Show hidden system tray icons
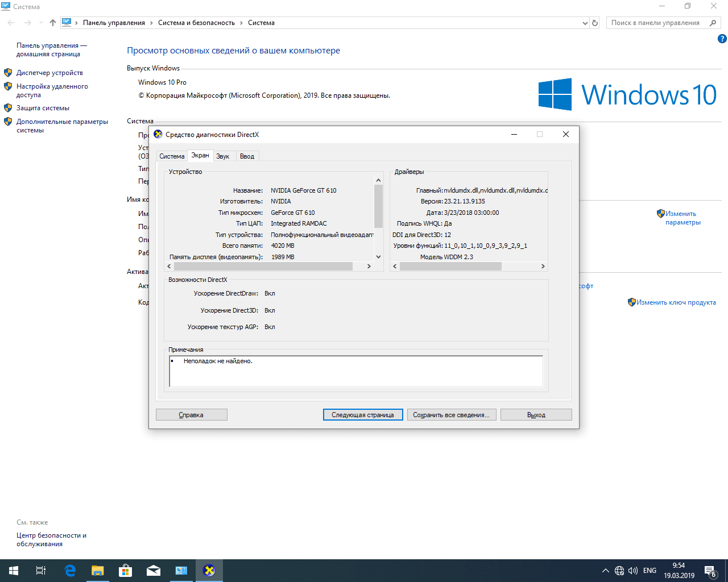Viewport: 728px width, 582px height. click(x=605, y=571)
